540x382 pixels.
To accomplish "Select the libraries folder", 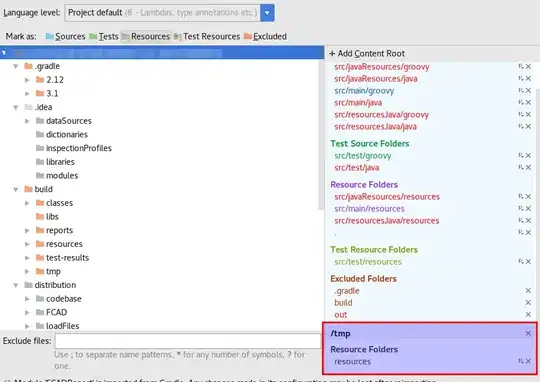I will 55,162.
